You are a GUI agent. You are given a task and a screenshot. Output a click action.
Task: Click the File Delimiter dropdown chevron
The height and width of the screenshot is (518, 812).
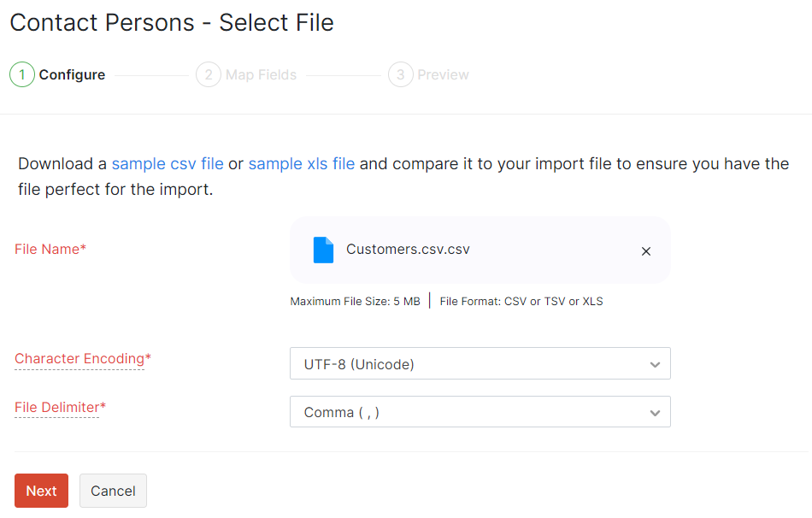(x=656, y=412)
